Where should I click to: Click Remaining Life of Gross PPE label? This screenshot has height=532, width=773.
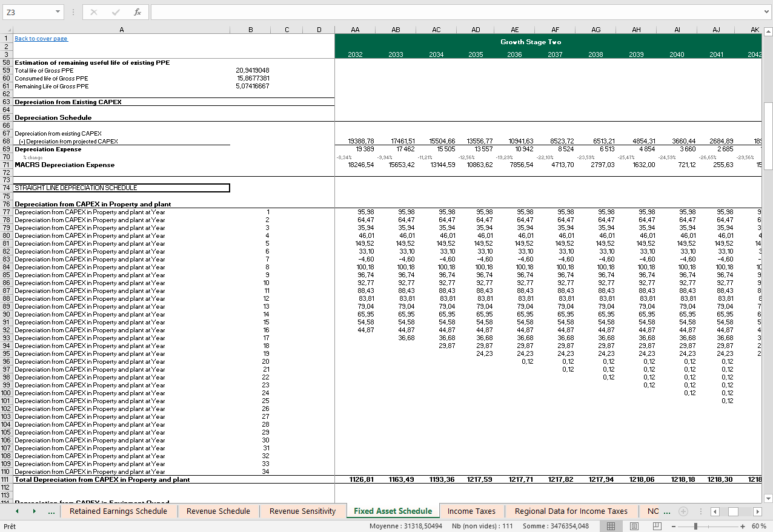[51, 86]
